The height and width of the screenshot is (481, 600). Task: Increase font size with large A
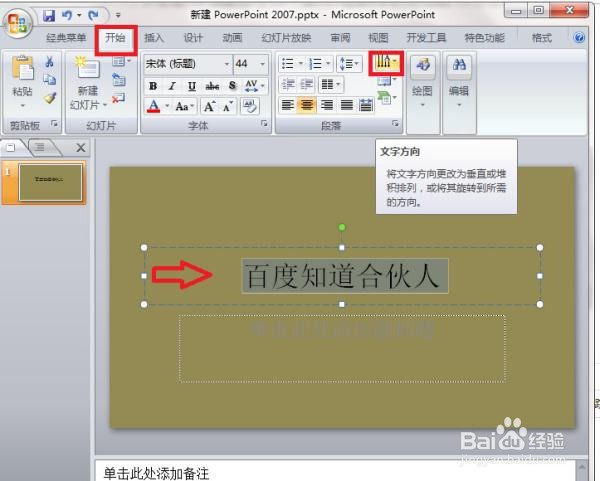click(x=209, y=106)
